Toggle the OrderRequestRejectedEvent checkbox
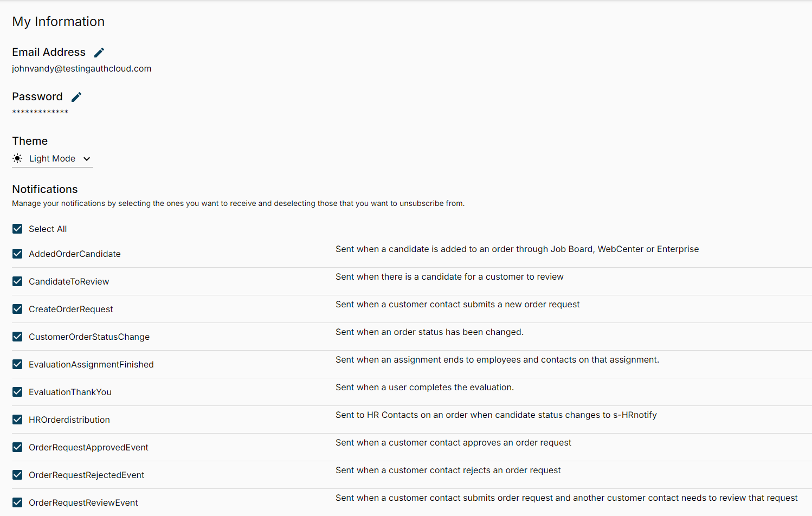 17,475
